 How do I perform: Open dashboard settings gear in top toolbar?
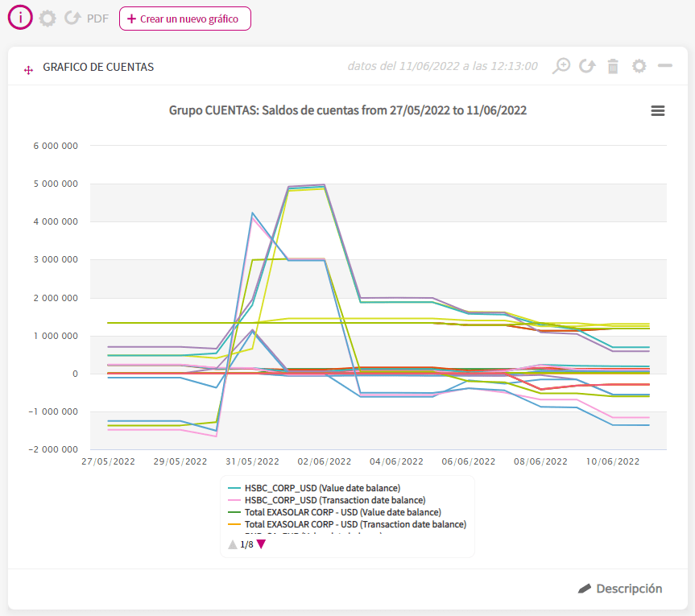(48, 19)
